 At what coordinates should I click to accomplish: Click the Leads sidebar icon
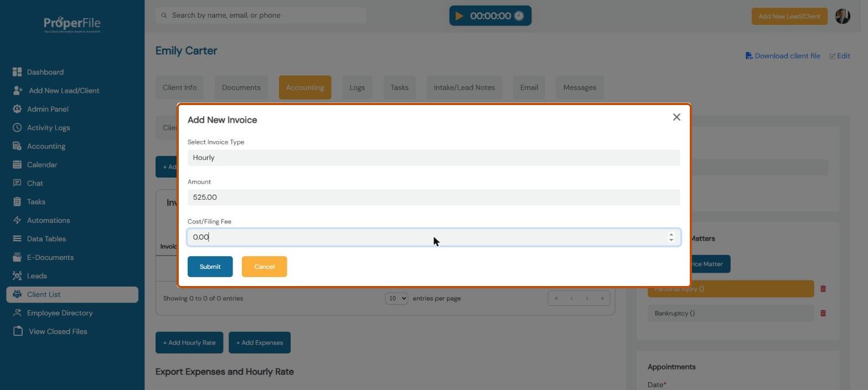pos(17,275)
